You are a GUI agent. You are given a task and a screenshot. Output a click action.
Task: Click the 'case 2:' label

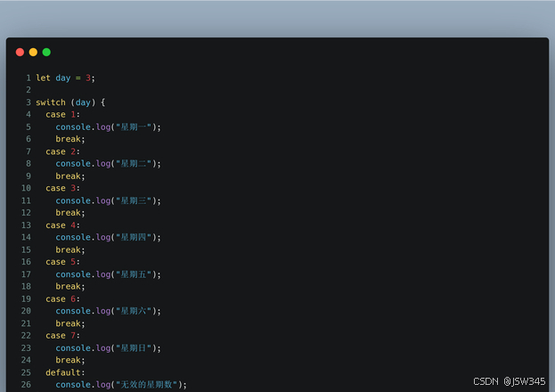pos(63,151)
